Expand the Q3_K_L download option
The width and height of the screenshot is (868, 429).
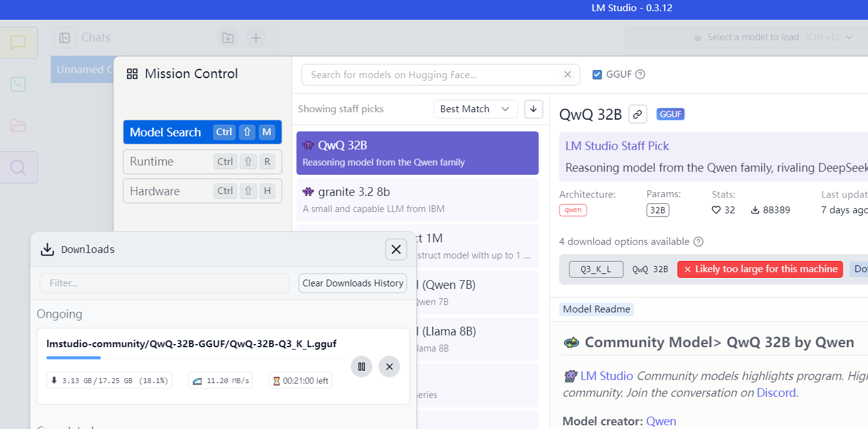(596, 269)
